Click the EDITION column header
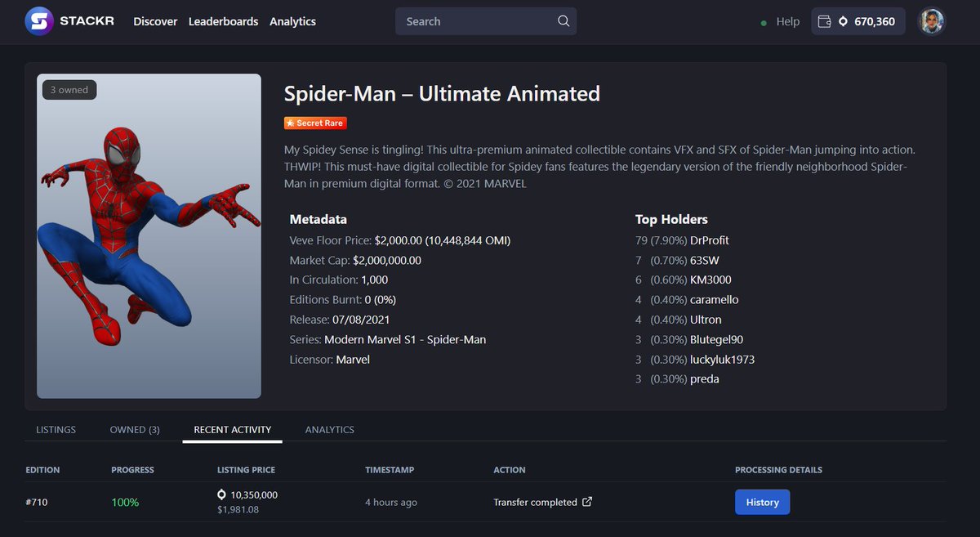The height and width of the screenshot is (537, 980). pyautogui.click(x=42, y=470)
